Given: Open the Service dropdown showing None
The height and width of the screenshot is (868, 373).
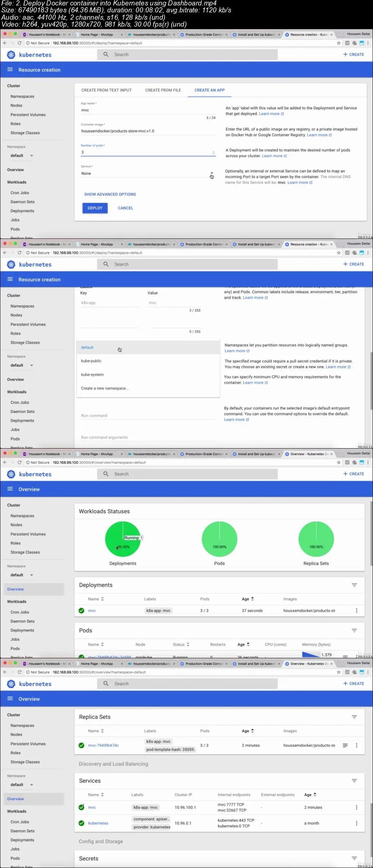Looking at the screenshot, I should pyautogui.click(x=148, y=174).
